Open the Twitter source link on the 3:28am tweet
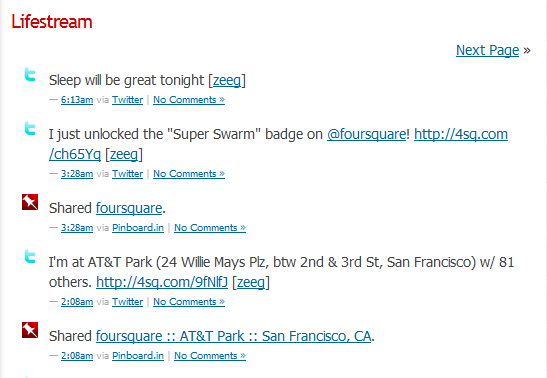Screen dimensions: 547x378 coord(127,174)
